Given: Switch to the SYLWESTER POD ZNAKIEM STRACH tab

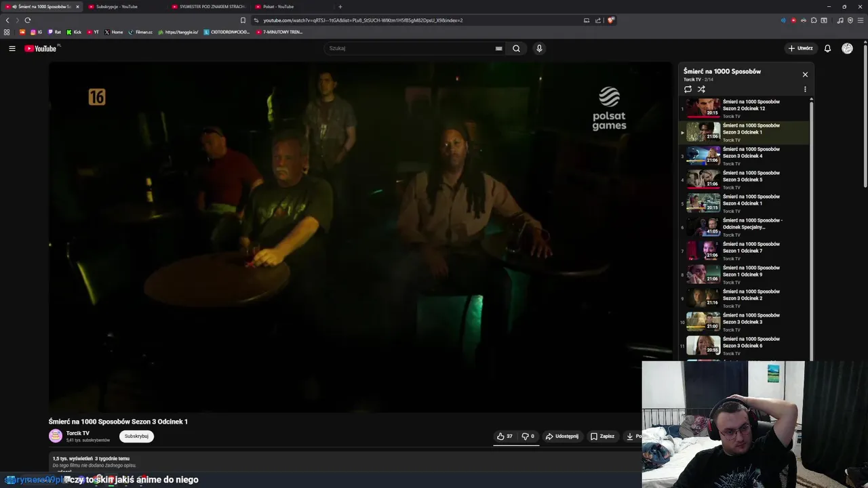Looking at the screenshot, I should tap(209, 7).
